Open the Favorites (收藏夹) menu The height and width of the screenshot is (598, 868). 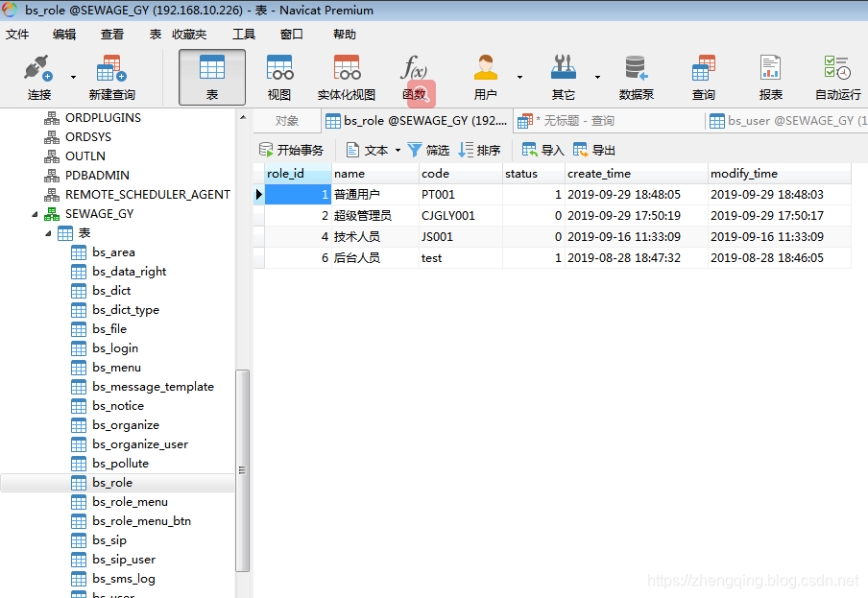pos(189,35)
